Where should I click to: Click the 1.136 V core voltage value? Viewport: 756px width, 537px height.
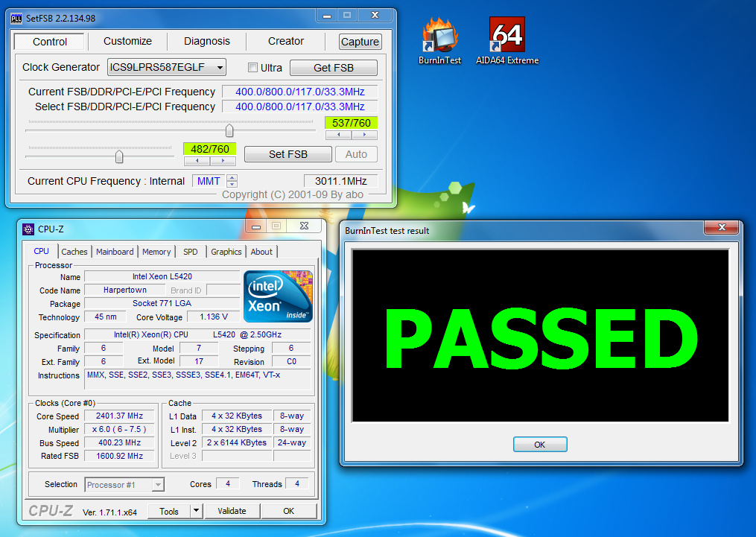[214, 317]
